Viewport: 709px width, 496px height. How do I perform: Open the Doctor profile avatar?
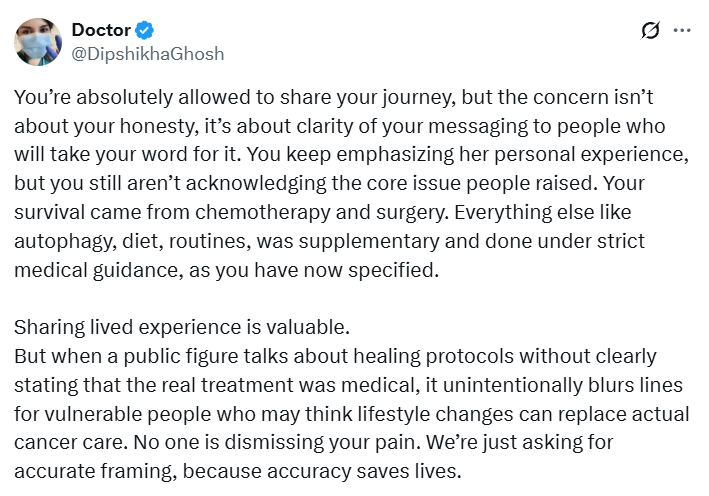[38, 42]
